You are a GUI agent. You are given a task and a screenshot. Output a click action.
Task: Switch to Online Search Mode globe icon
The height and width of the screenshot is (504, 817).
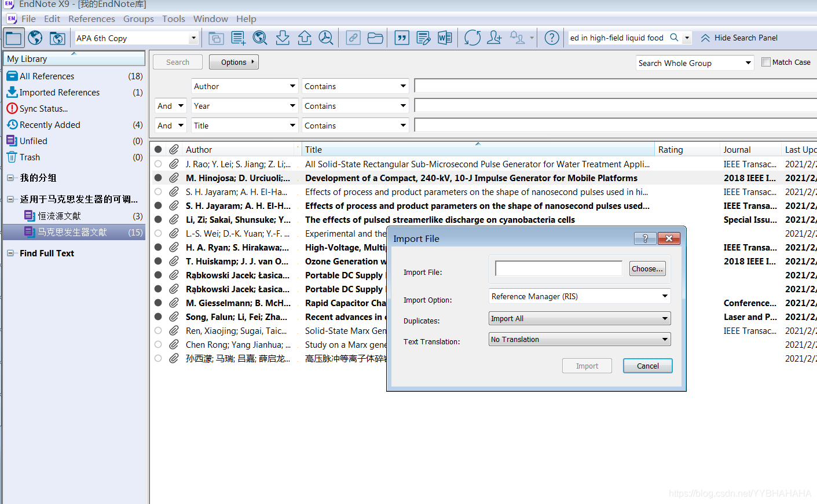(35, 38)
